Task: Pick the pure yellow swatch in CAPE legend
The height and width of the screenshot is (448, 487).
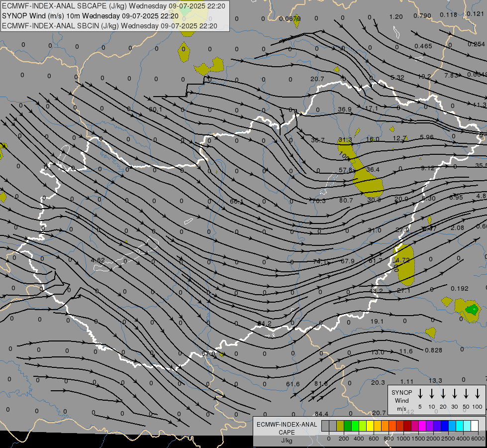Action: pos(370,426)
